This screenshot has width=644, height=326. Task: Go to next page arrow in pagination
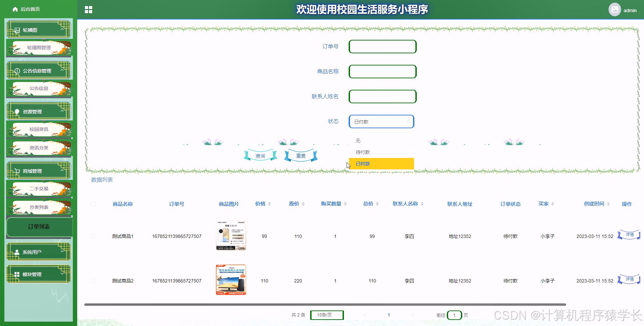[x=413, y=315]
